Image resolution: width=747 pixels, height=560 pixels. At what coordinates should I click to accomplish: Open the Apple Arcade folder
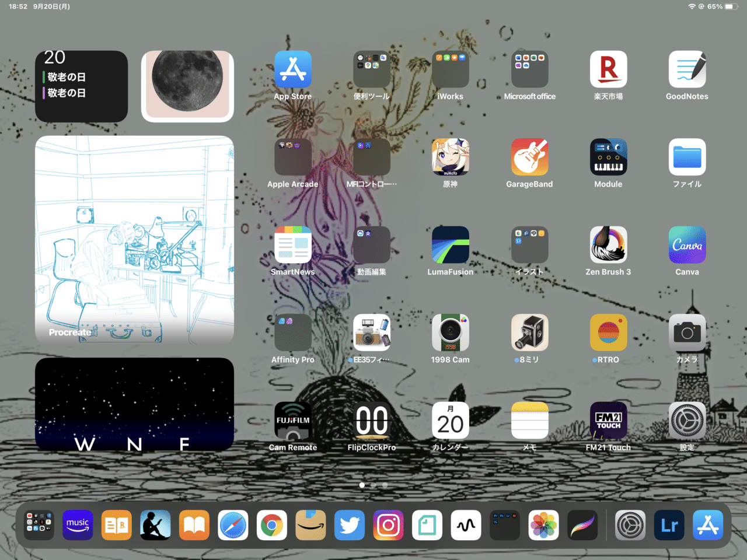293,157
